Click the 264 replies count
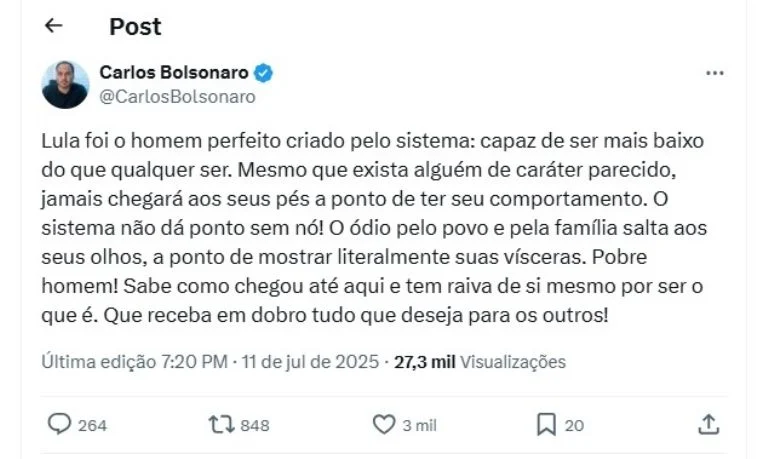 [92, 426]
